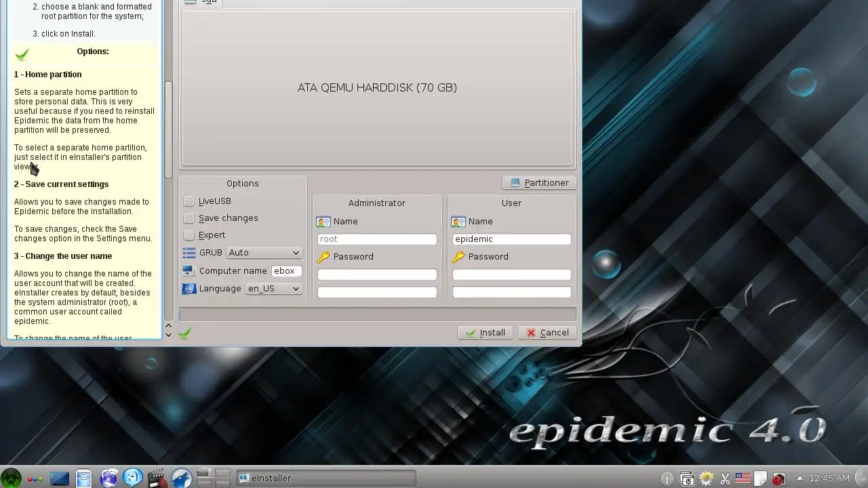The width and height of the screenshot is (868, 488).
Task: Click the Computer name ebox field
Action: click(286, 271)
